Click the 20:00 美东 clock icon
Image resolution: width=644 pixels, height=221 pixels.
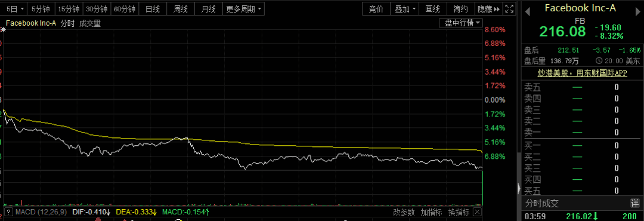pos(599,61)
